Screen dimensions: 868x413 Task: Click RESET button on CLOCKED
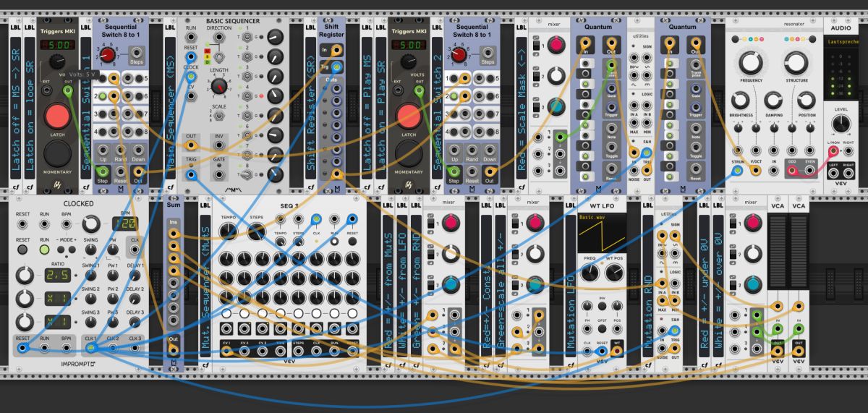pos(23,250)
